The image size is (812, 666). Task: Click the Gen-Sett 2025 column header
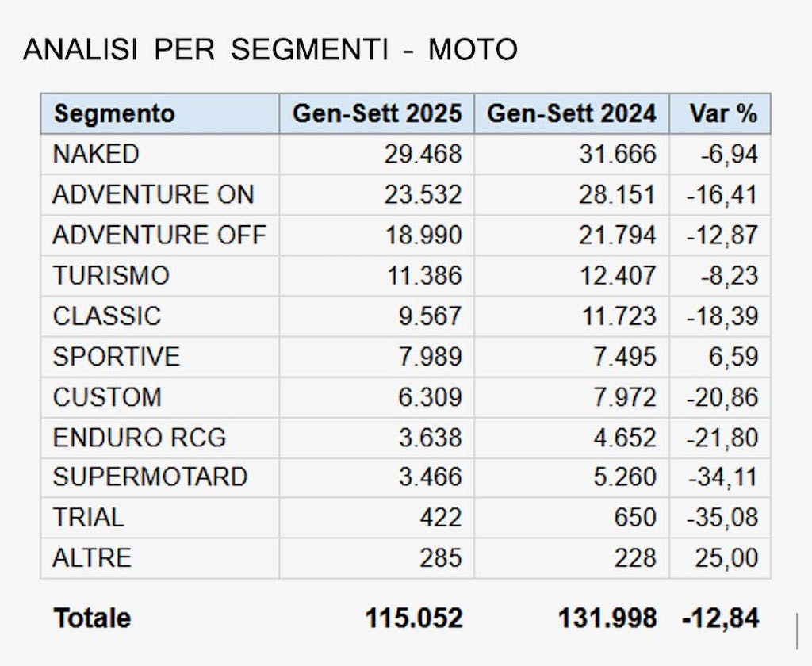pos(377,113)
